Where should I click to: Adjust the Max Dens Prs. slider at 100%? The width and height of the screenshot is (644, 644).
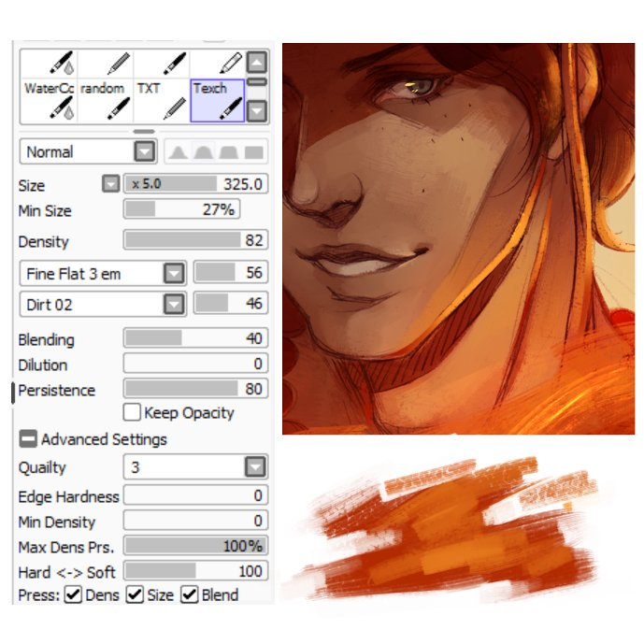click(x=195, y=546)
